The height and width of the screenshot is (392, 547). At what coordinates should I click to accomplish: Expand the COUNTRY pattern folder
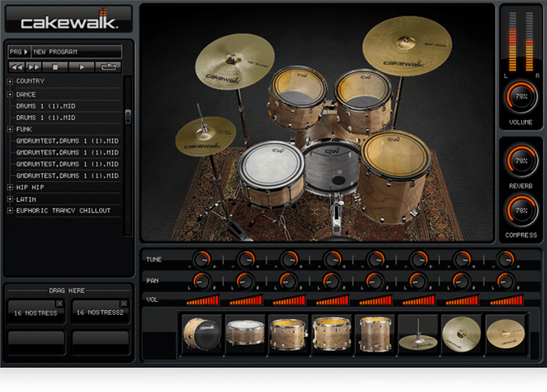click(x=10, y=81)
